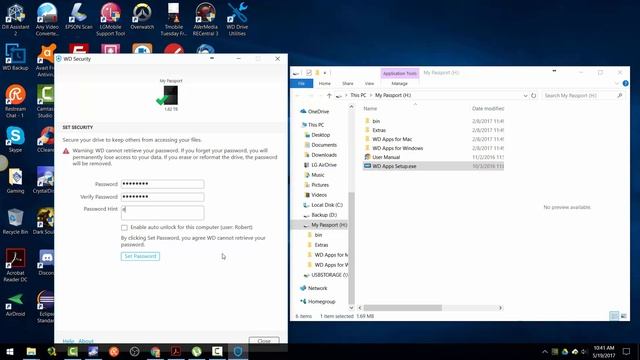Select WD Apps for Windows folder

click(x=398, y=148)
